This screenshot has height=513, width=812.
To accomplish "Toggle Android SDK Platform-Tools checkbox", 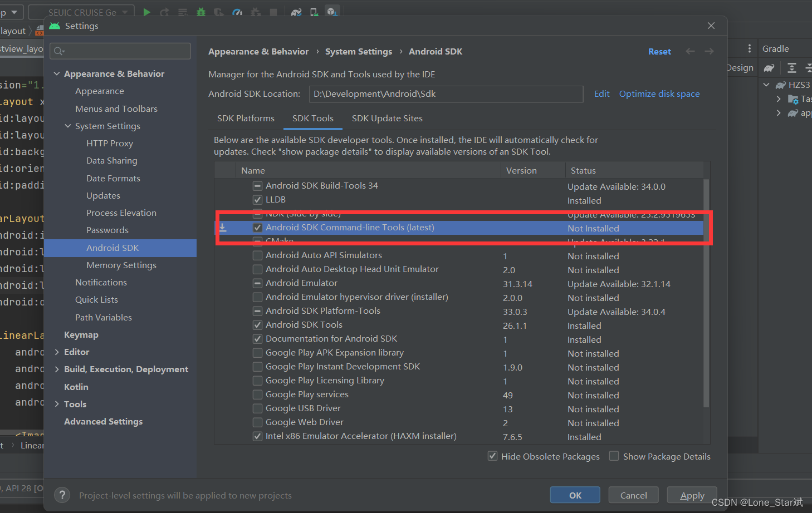I will click(257, 311).
